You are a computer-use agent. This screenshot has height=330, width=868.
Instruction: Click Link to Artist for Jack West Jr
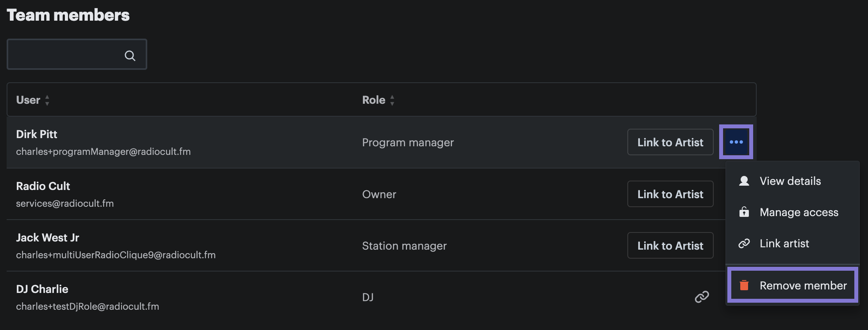click(670, 245)
